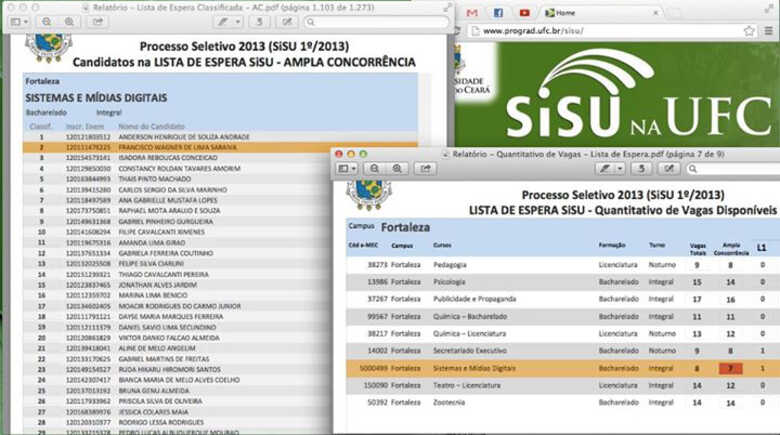
Task: Bookmark the page with the star icon
Action: click(749, 31)
